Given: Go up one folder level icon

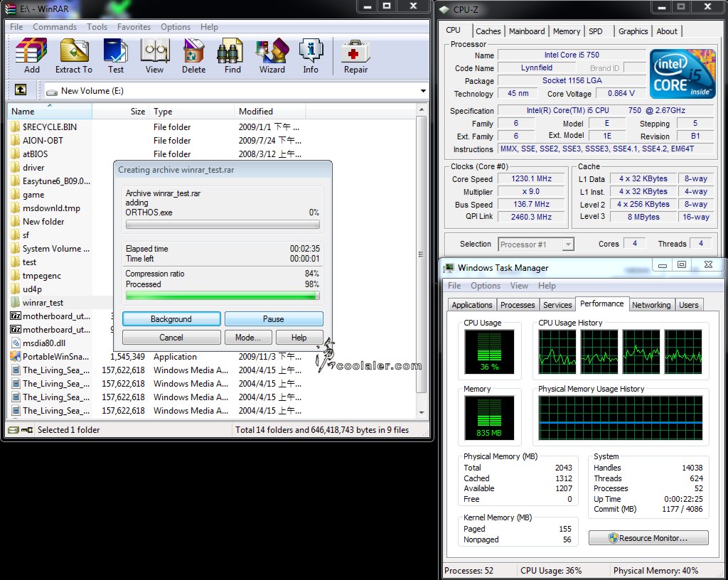Looking at the screenshot, I should [21, 90].
